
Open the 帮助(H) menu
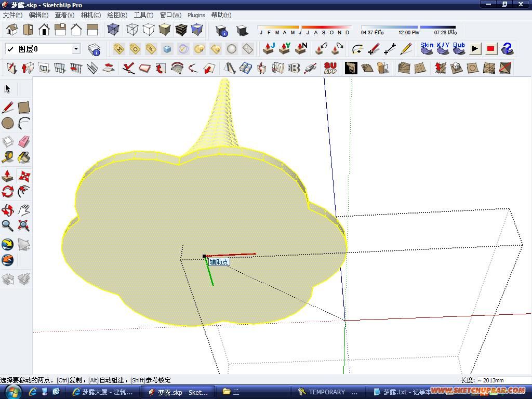coord(221,15)
